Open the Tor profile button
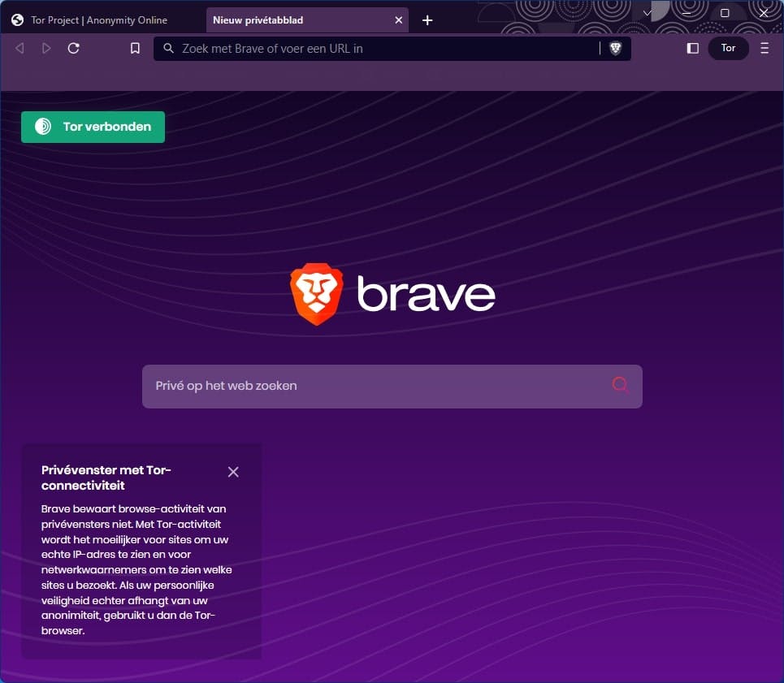Screen dimensions: 784x683 pos(728,48)
